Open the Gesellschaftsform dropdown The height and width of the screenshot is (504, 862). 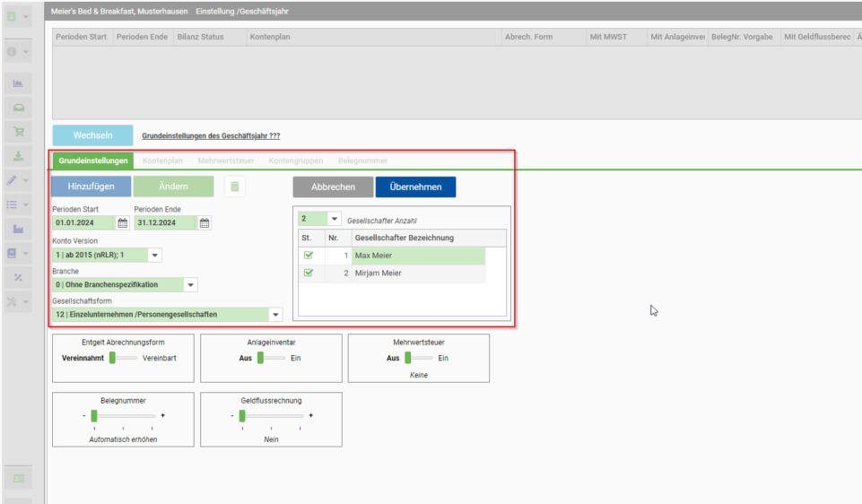tap(275, 315)
